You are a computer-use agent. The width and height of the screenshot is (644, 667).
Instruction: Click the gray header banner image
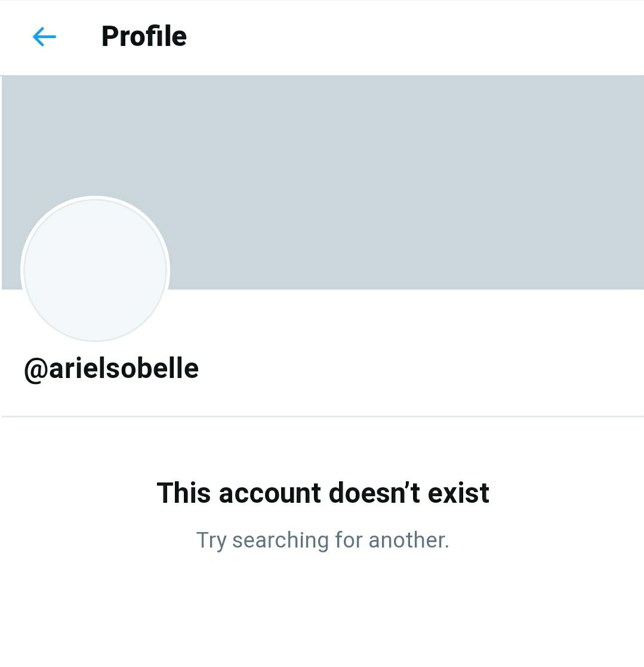click(x=323, y=182)
